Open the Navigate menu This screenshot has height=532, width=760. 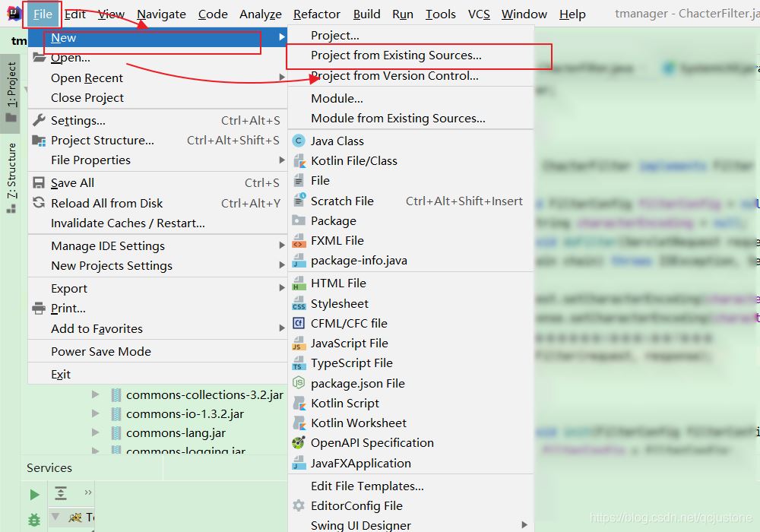pyautogui.click(x=161, y=14)
